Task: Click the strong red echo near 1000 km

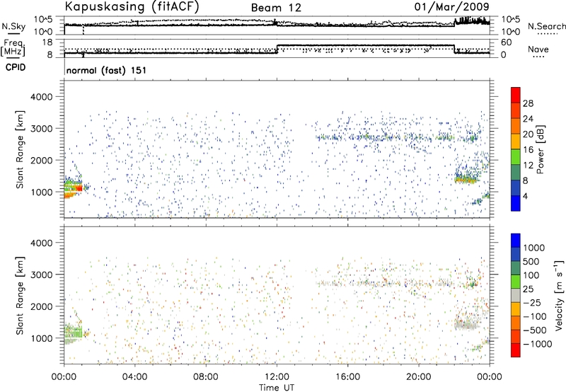Action: click(79, 188)
